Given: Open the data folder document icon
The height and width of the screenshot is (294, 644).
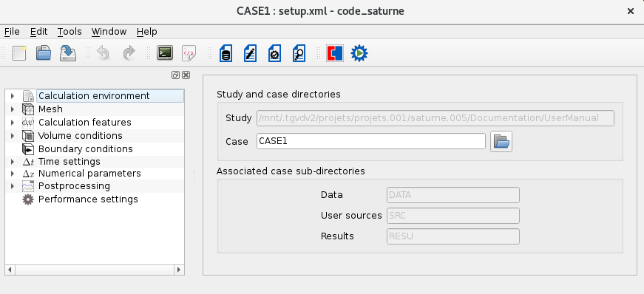Looking at the screenshot, I should (x=226, y=53).
